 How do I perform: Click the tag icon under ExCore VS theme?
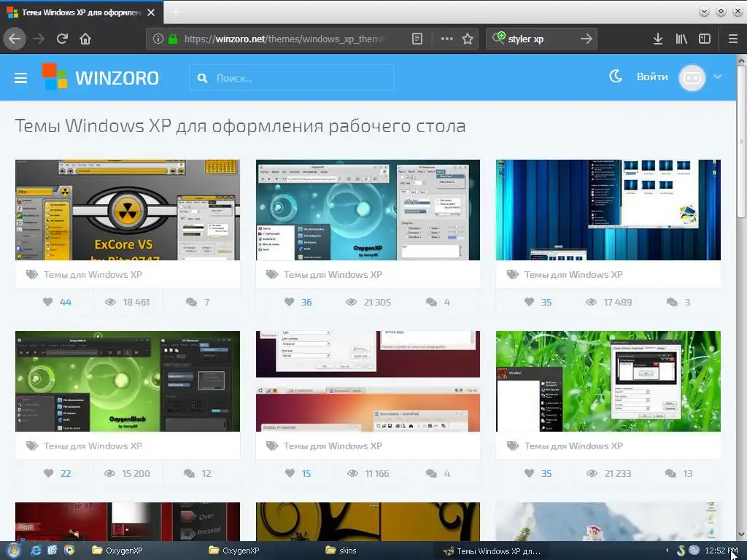[32, 274]
